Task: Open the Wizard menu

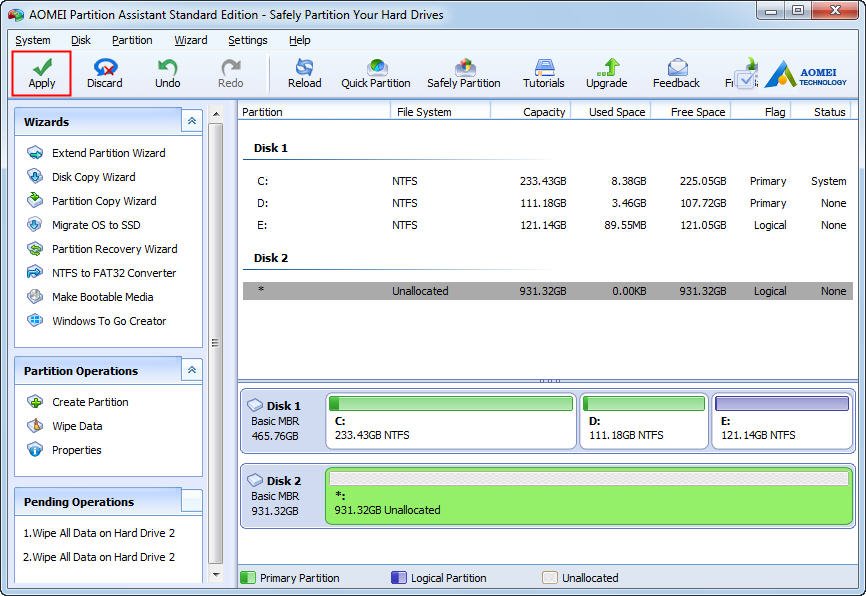Action: (x=191, y=40)
